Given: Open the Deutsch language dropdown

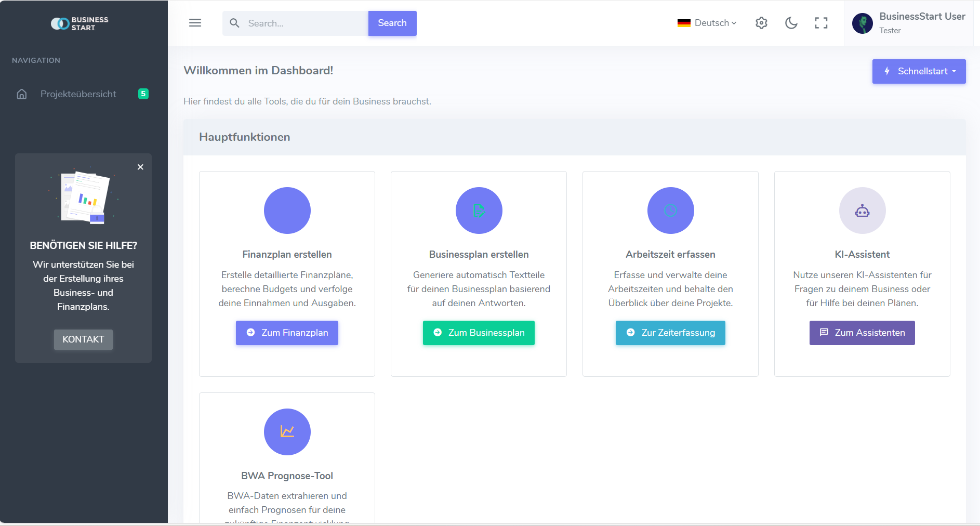Looking at the screenshot, I should click(707, 23).
